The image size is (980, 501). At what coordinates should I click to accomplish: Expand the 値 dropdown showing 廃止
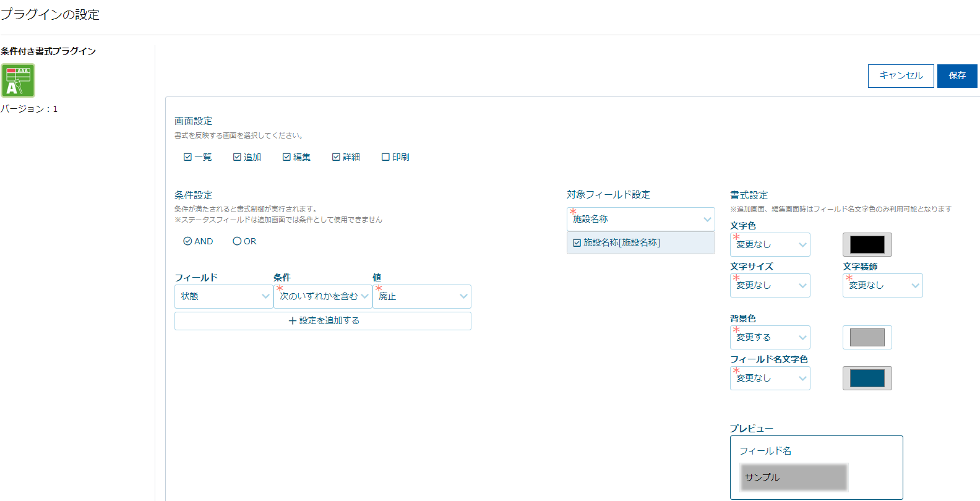point(421,296)
